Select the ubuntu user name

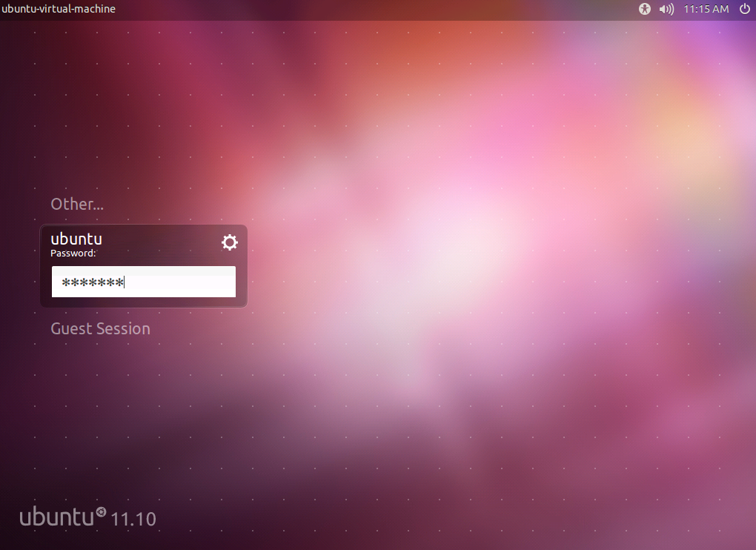click(x=76, y=239)
